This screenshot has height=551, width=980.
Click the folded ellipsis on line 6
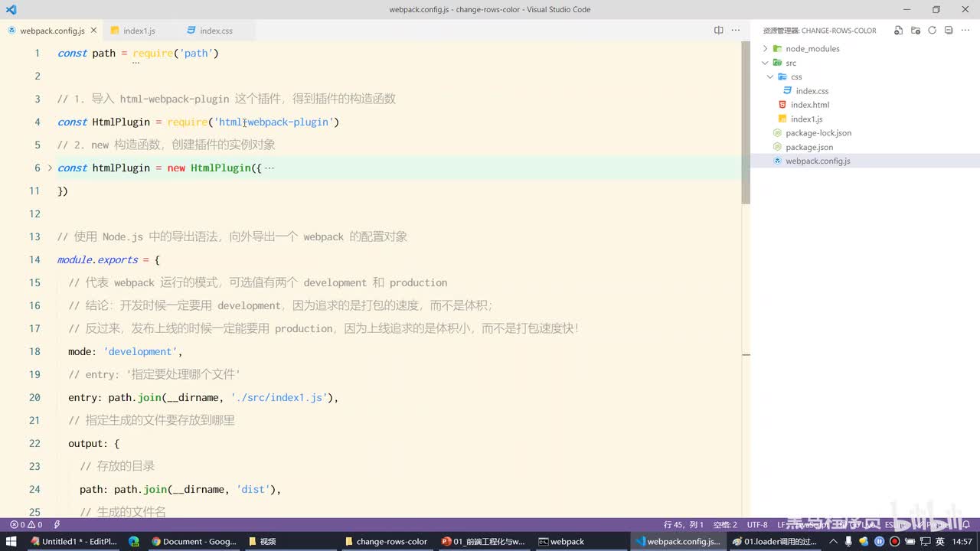pos(269,168)
